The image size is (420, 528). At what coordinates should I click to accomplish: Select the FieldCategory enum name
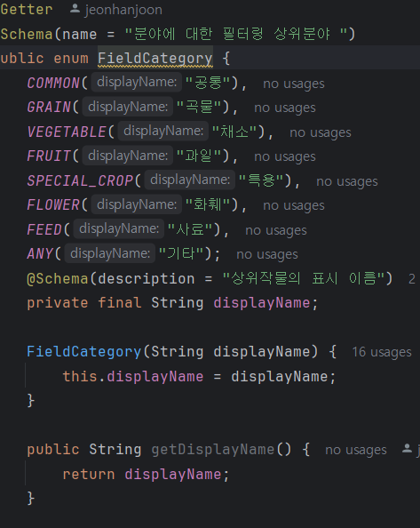pos(155,59)
